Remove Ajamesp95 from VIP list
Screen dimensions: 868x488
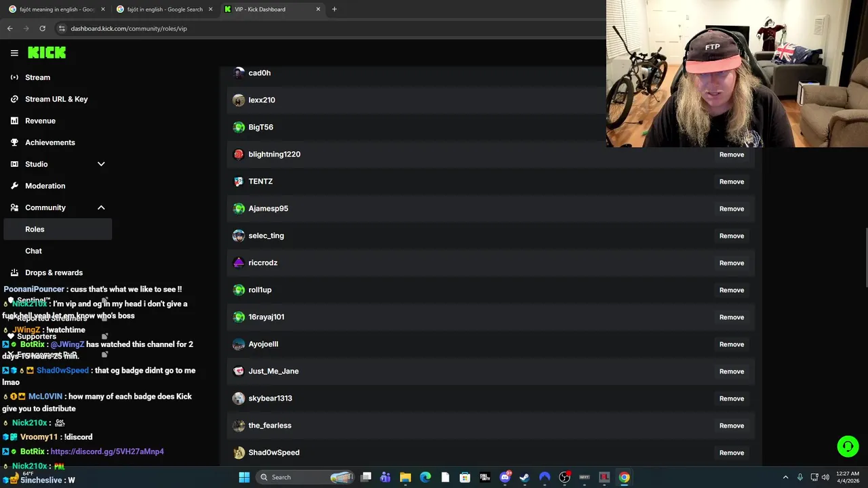tap(732, 209)
